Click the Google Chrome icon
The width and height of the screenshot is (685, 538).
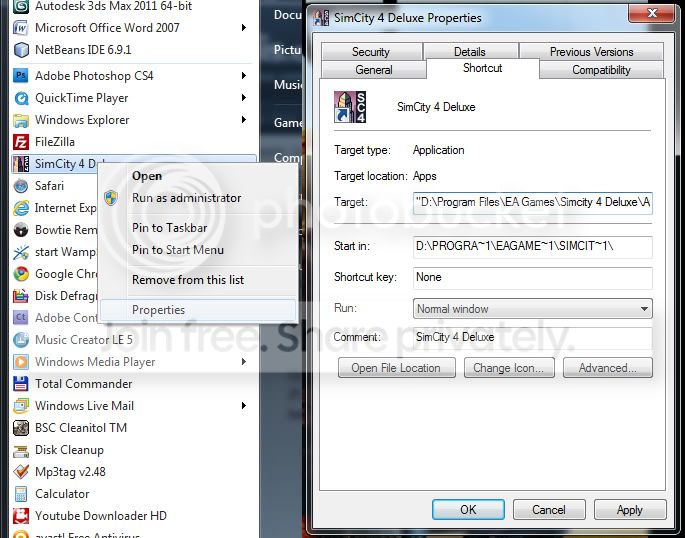click(x=21, y=274)
